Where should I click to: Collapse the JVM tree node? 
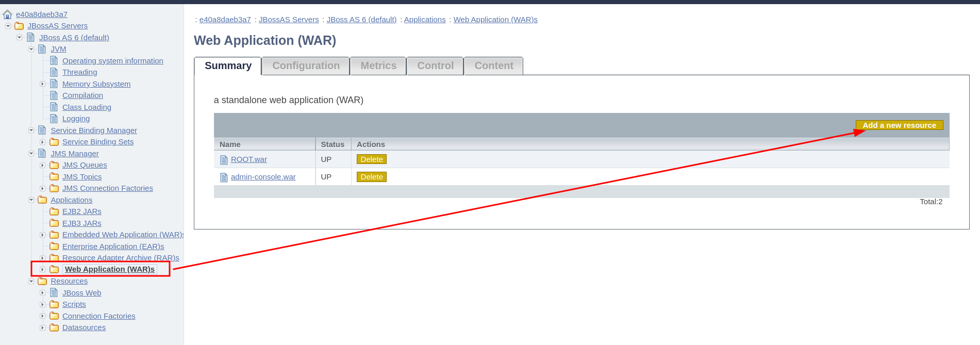31,49
